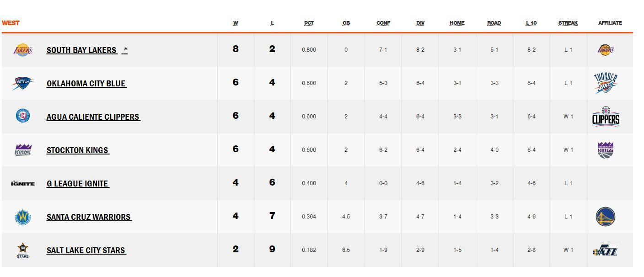This screenshot has width=644, height=277.
Task: Select the PCT column header
Action: 309,23
